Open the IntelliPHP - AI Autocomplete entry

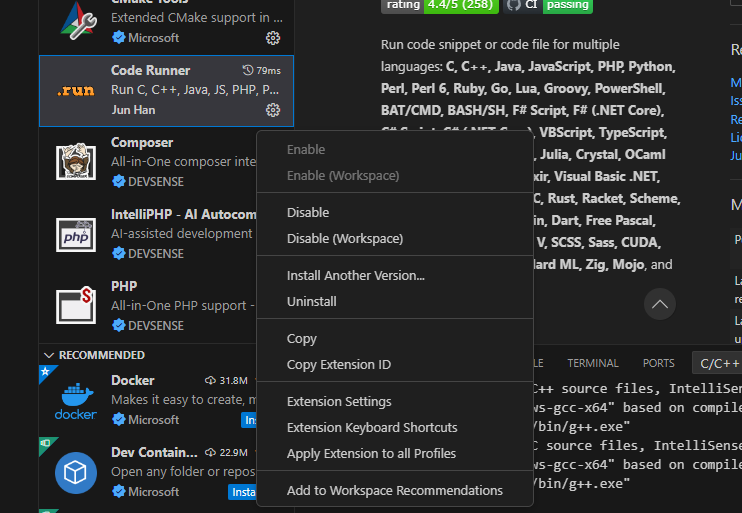pyautogui.click(x=184, y=214)
